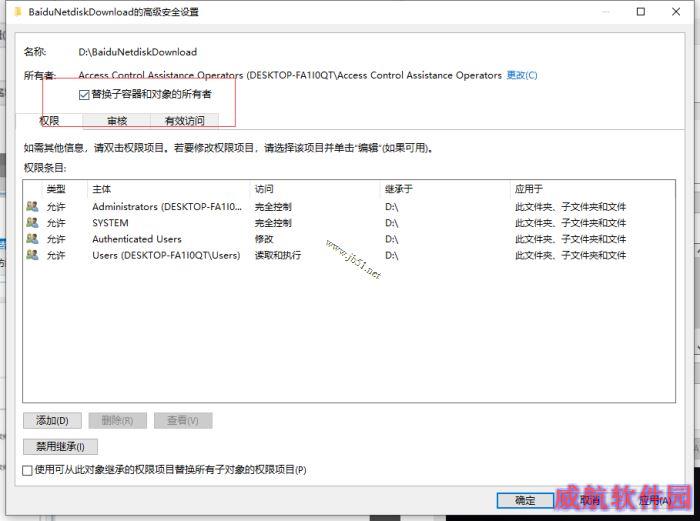The width and height of the screenshot is (700, 521).
Task: Close the advanced security settings window
Action: click(676, 12)
